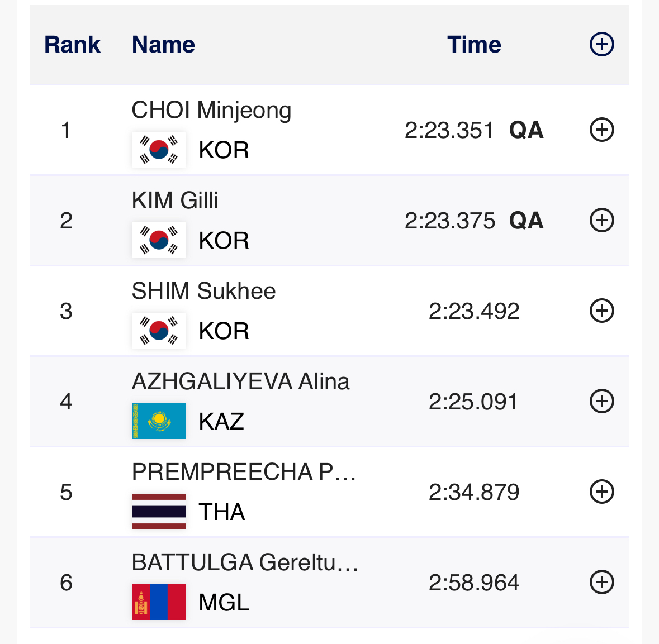Sort by the Time column header
This screenshot has width=659, height=644.
[474, 45]
